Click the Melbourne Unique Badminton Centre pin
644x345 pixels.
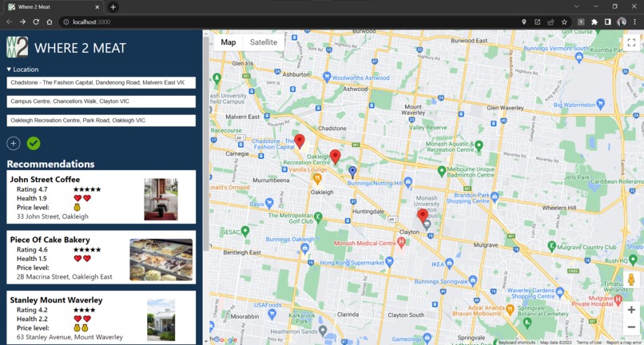pos(442,170)
